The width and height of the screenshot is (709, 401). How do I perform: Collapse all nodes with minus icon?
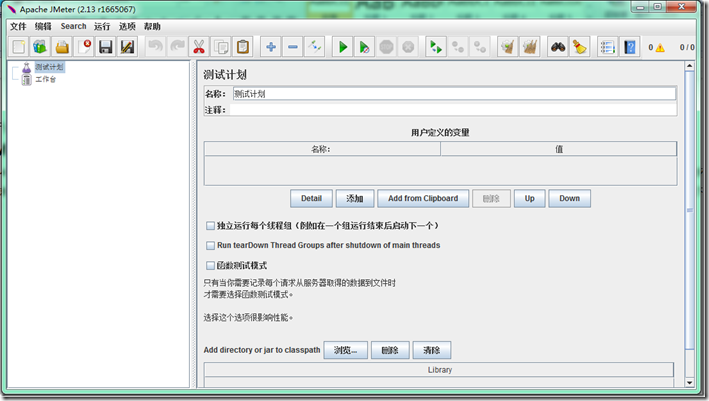tap(293, 47)
